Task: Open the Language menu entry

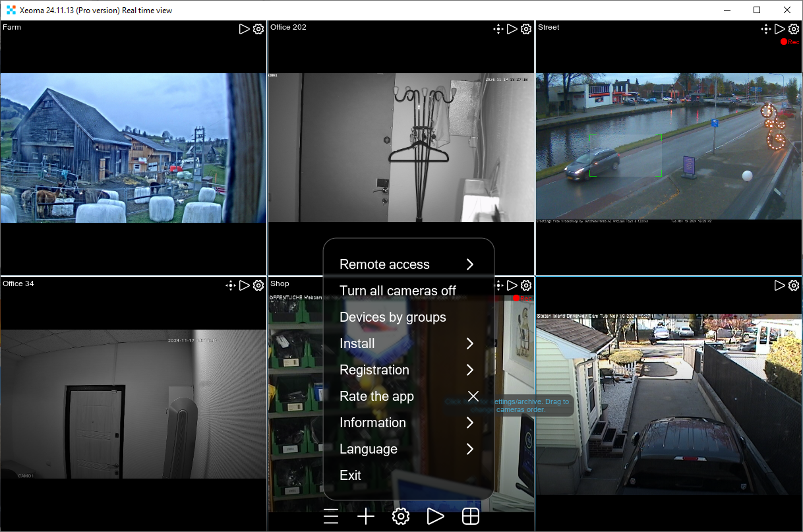Action: coord(408,449)
